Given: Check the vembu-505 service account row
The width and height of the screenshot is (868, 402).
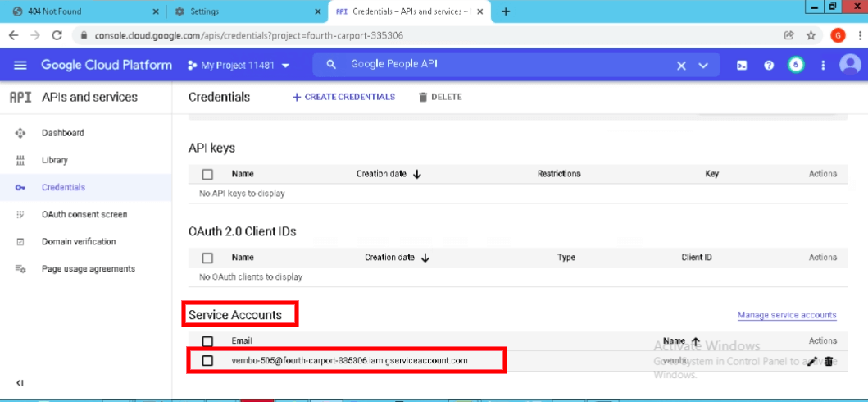Looking at the screenshot, I should (207, 361).
